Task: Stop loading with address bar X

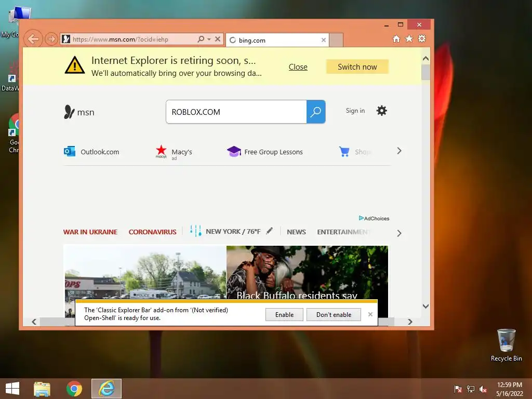Action: pyautogui.click(x=218, y=39)
